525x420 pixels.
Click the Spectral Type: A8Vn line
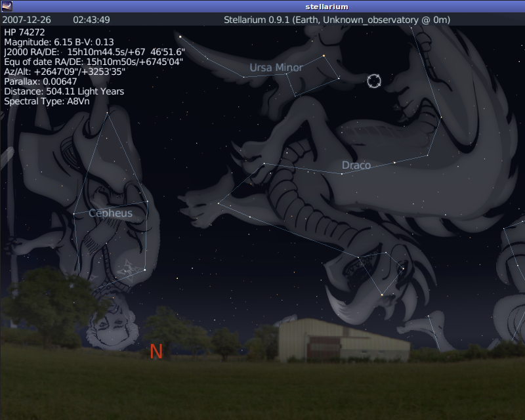[x=47, y=101]
